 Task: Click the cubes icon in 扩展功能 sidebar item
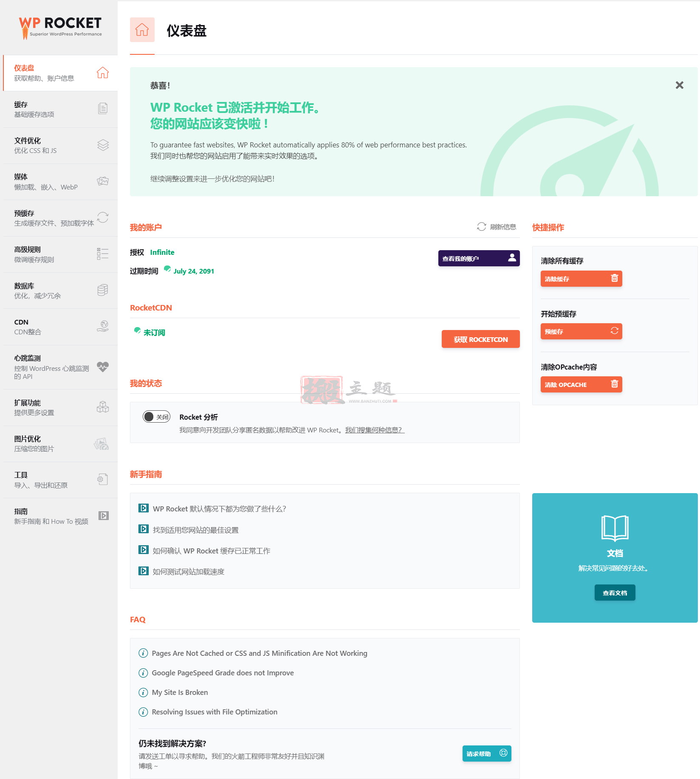[103, 407]
